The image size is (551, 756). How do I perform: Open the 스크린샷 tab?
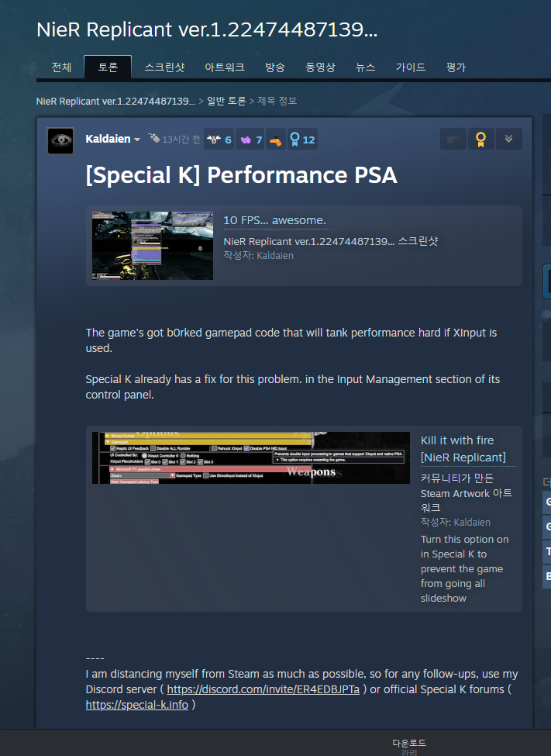[165, 67]
